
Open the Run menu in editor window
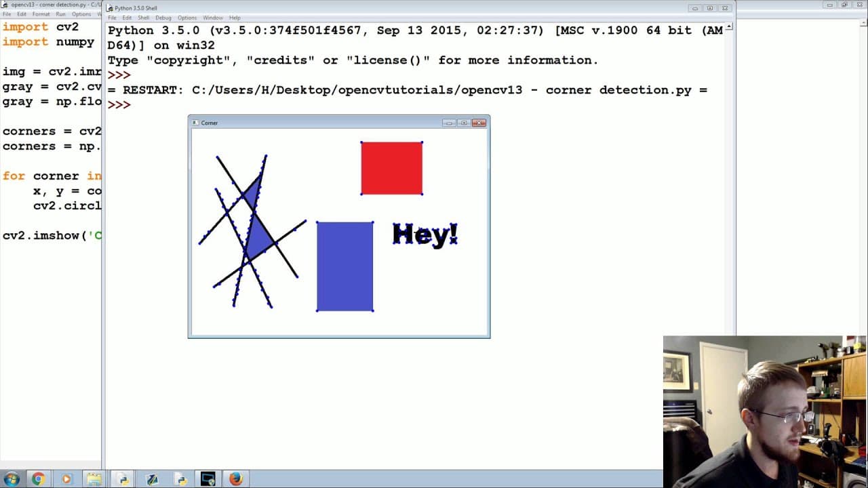tap(61, 14)
